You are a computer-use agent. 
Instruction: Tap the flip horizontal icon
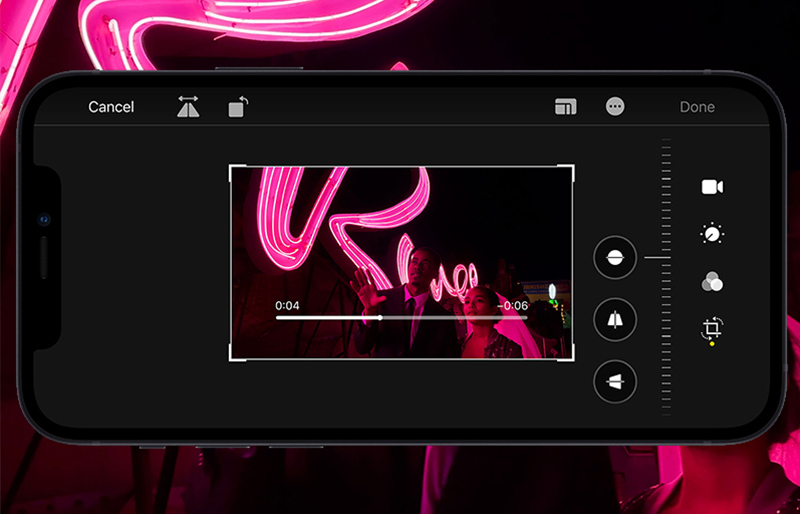(188, 107)
